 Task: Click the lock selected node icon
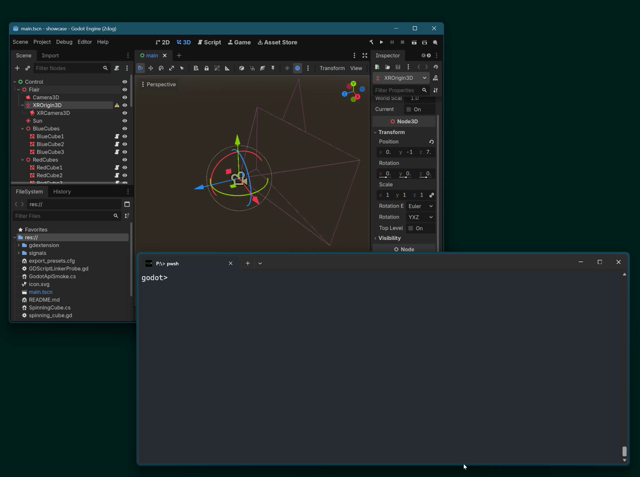[x=207, y=68]
